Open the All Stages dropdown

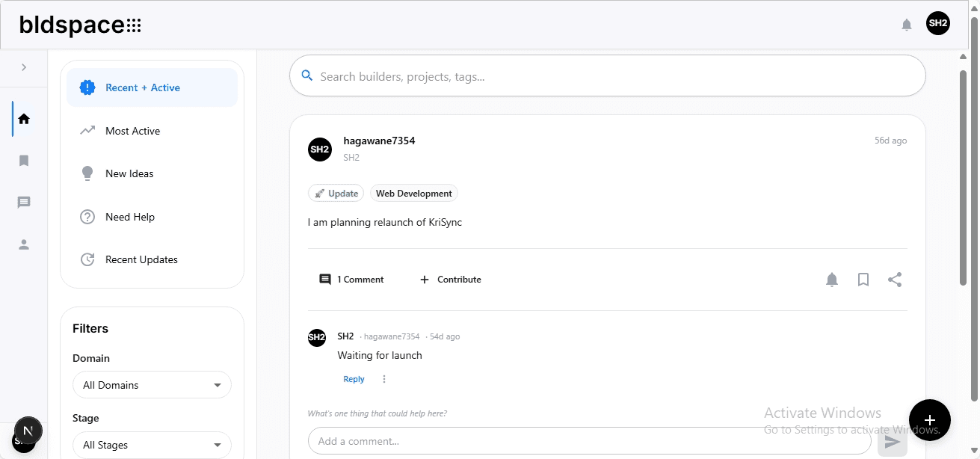pyautogui.click(x=152, y=445)
